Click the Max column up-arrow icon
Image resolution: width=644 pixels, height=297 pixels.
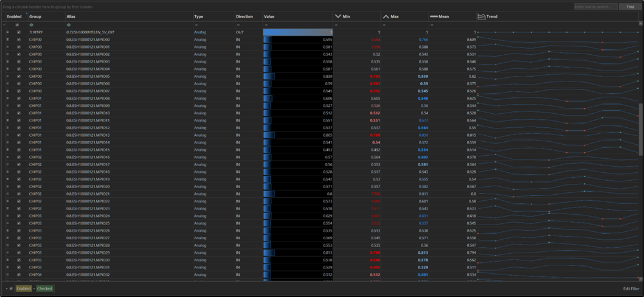click(x=386, y=16)
